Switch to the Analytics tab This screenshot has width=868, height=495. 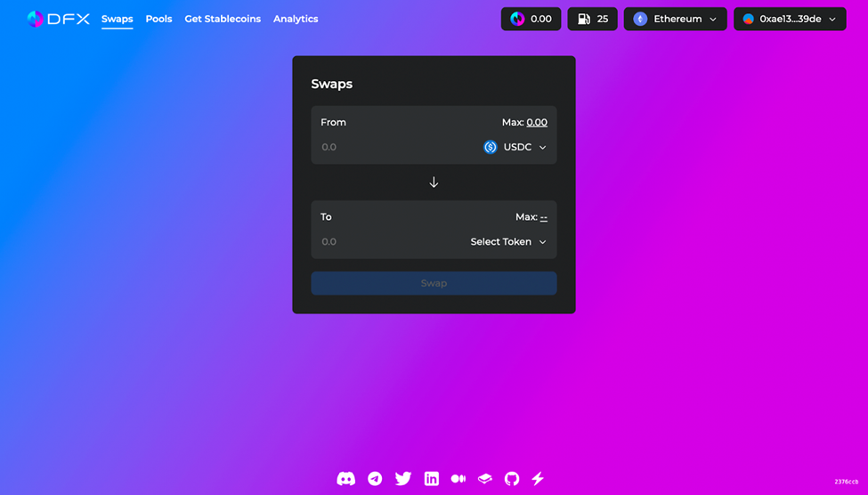tap(296, 19)
